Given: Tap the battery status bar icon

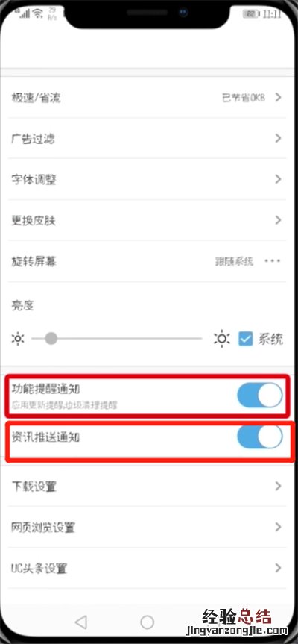Looking at the screenshot, I should [251, 14].
